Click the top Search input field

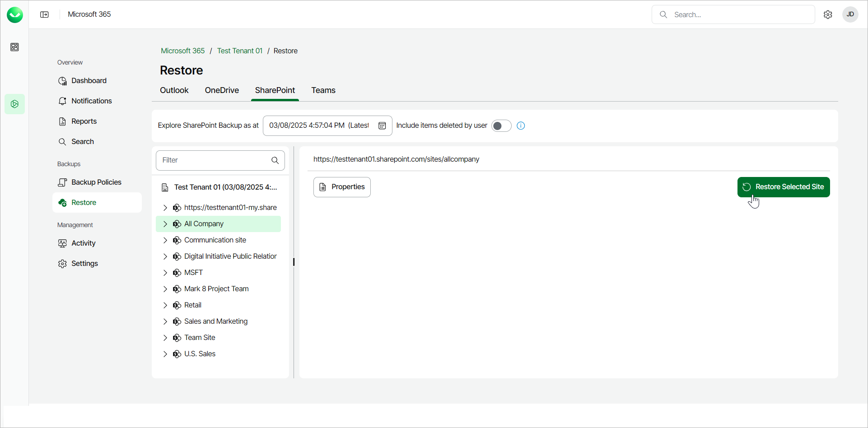[741, 14]
